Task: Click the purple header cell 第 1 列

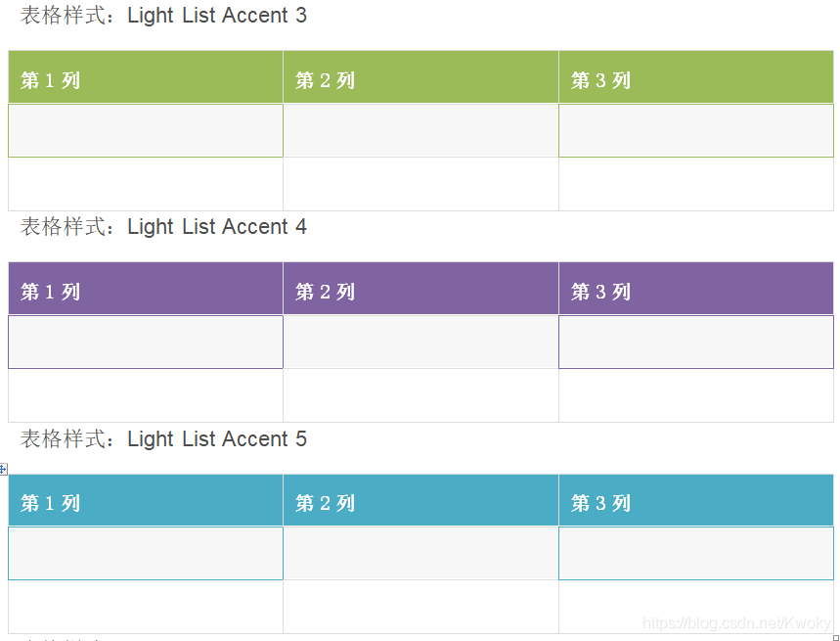Action: 146,290
